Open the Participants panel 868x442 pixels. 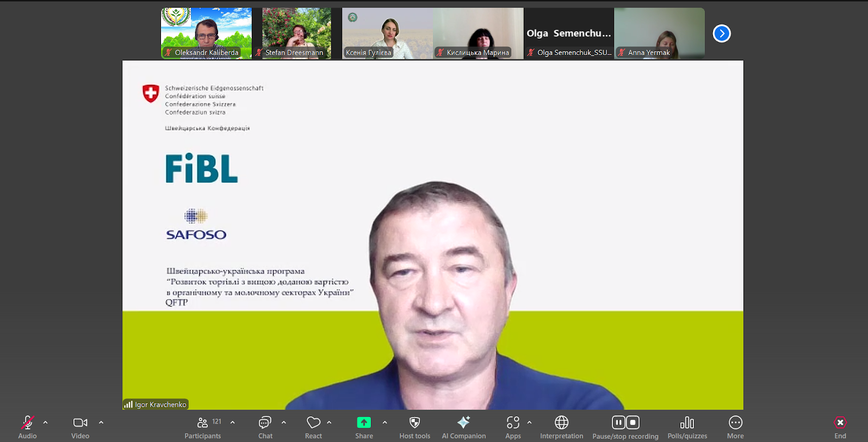coord(202,427)
